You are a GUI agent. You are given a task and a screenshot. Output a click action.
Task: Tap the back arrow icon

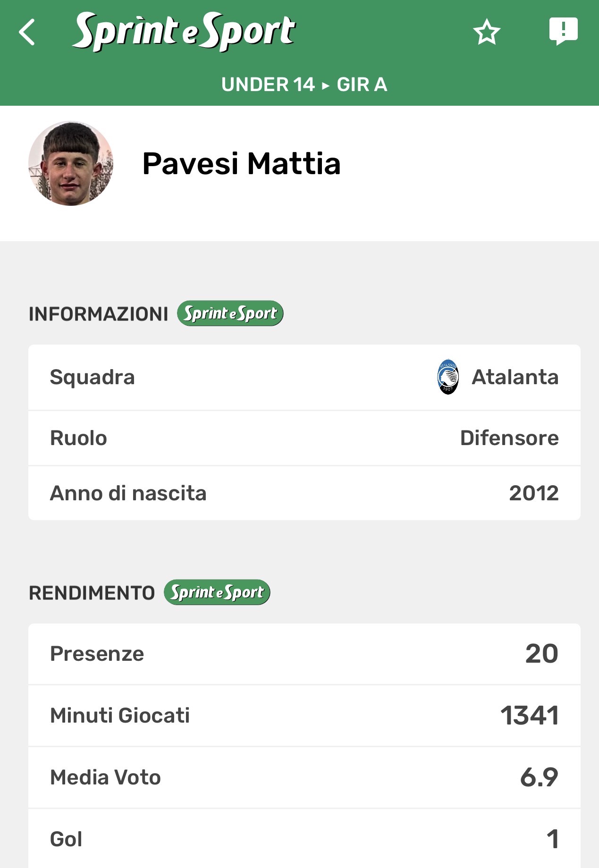tap(27, 32)
